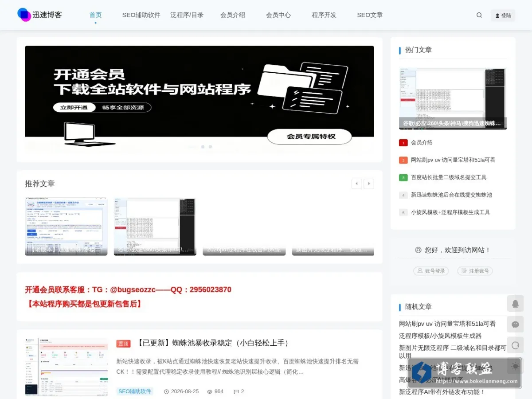Click the 您好，欢迎到访网站 greeting text

(x=458, y=250)
